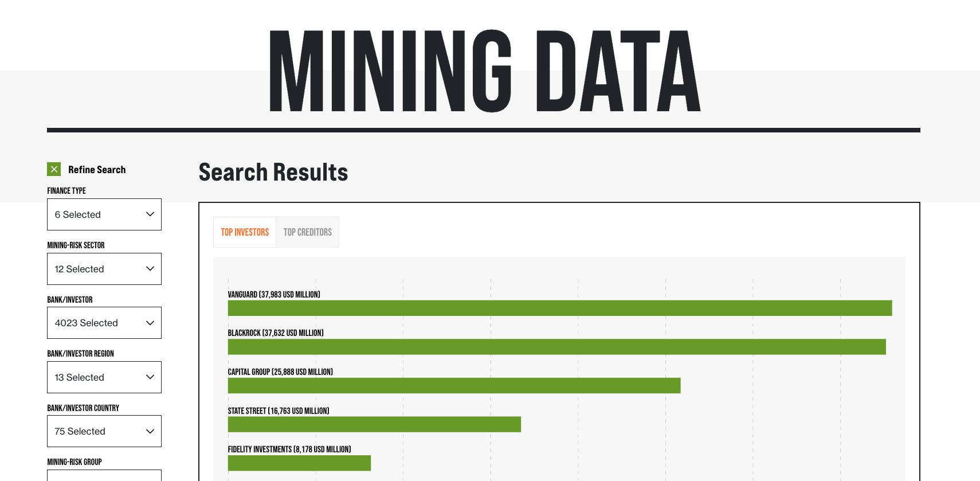Close the Refine Search panel with green X
Image resolution: width=980 pixels, height=481 pixels.
click(x=54, y=169)
